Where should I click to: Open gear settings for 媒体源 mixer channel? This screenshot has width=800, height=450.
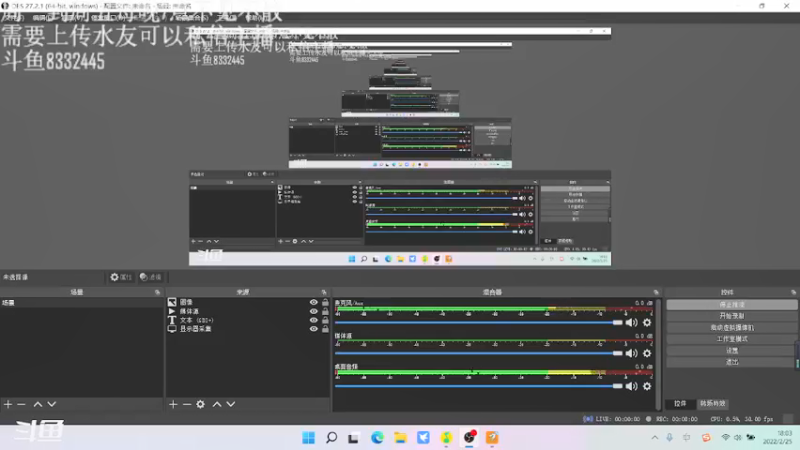pyautogui.click(x=647, y=353)
